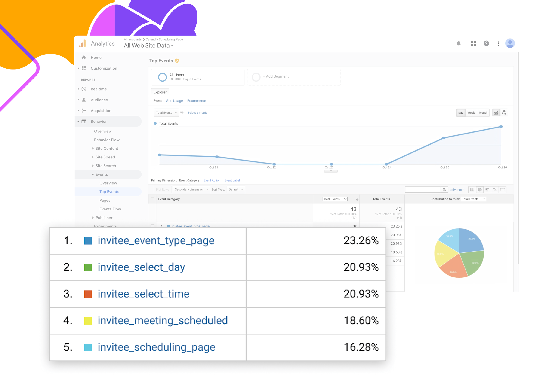
Task: Check the invitee_event_type_page row checkbox
Action: click(152, 226)
